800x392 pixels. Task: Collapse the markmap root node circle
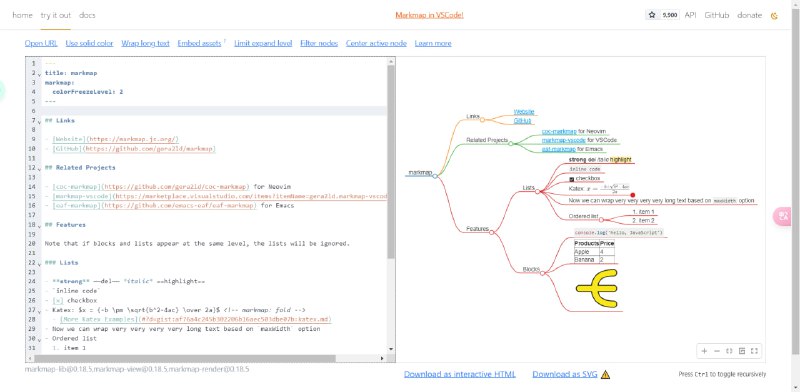(x=435, y=176)
